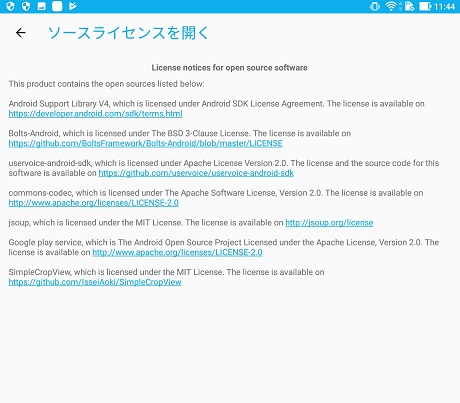The height and width of the screenshot is (403, 460).
Task: Tap the This product contains the open sources text
Action: (106, 84)
